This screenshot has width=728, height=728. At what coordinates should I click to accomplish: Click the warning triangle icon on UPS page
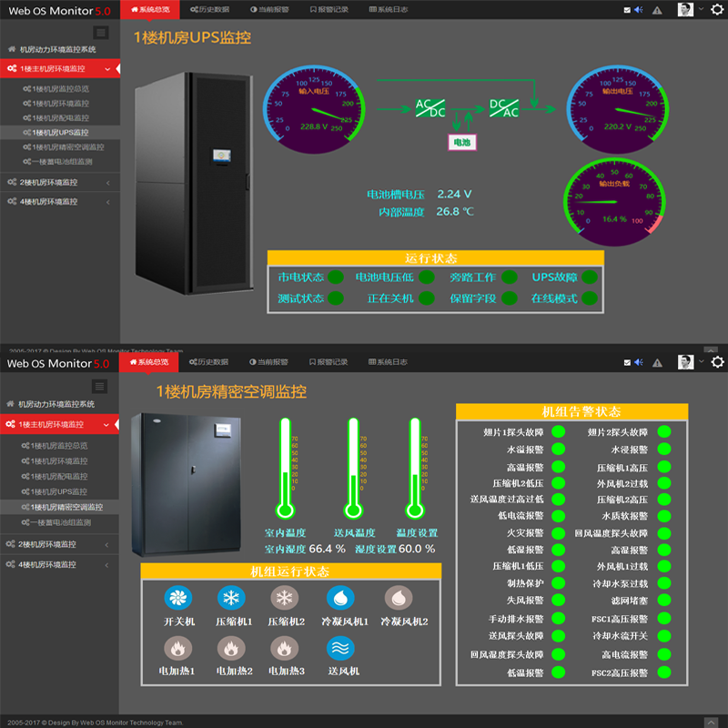(657, 10)
